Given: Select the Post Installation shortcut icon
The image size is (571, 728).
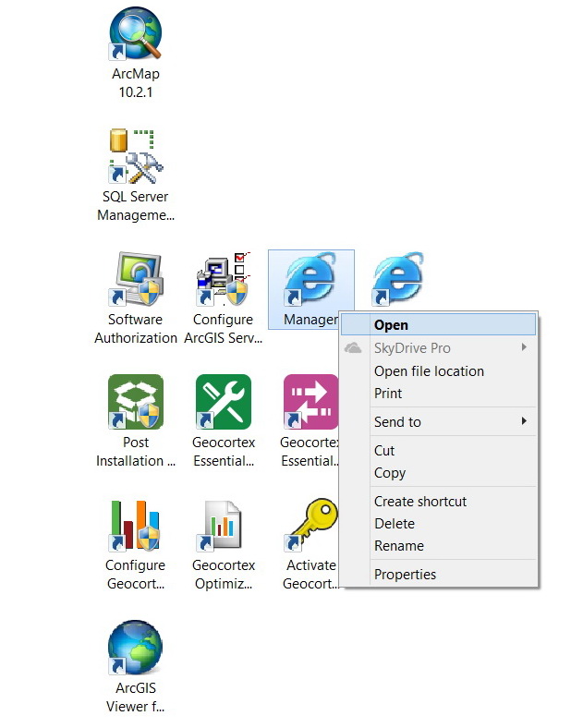Looking at the screenshot, I should pos(136,402).
